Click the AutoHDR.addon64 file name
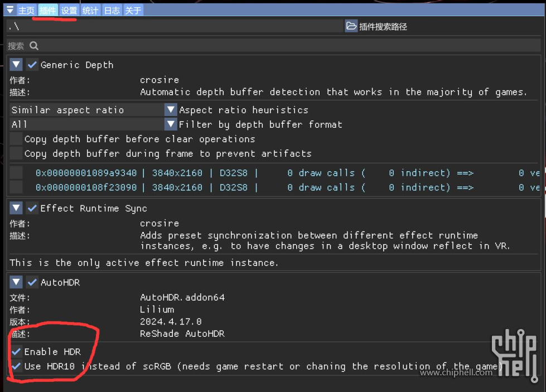The height and width of the screenshot is (392, 546). [x=182, y=297]
